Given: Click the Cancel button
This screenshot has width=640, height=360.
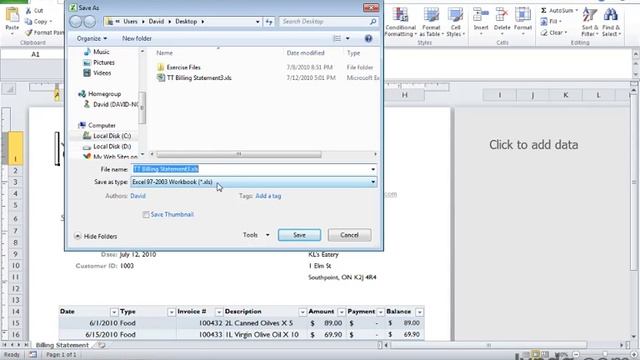Looking at the screenshot, I should click(349, 235).
